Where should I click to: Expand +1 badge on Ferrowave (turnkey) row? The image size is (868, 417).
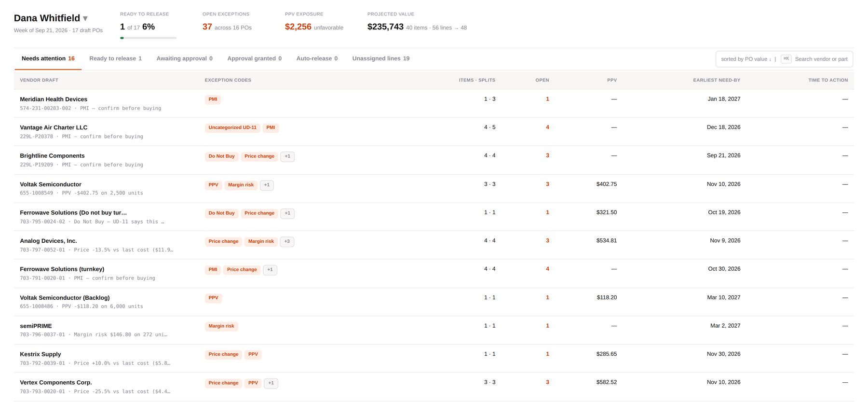click(x=270, y=270)
